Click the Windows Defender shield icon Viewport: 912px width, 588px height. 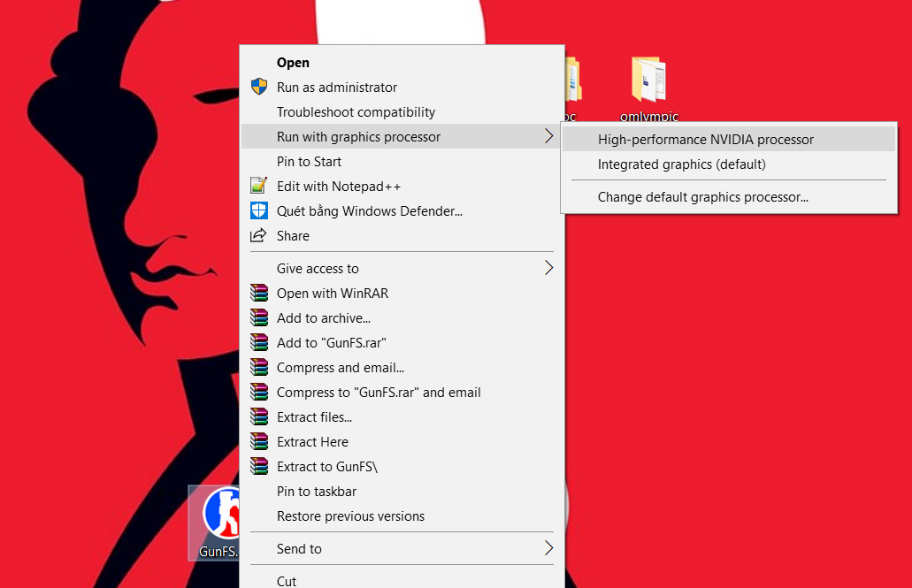tap(258, 210)
